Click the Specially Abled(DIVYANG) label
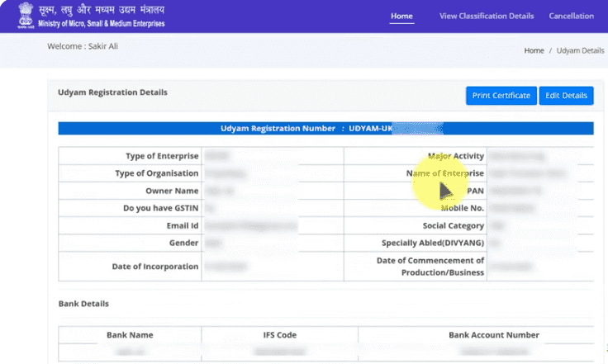This screenshot has width=608, height=364. 432,243
